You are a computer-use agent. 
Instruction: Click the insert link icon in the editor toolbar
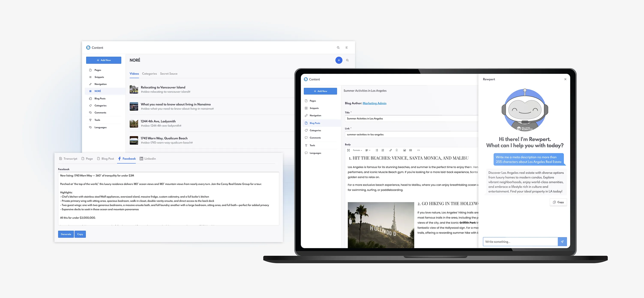391,150
